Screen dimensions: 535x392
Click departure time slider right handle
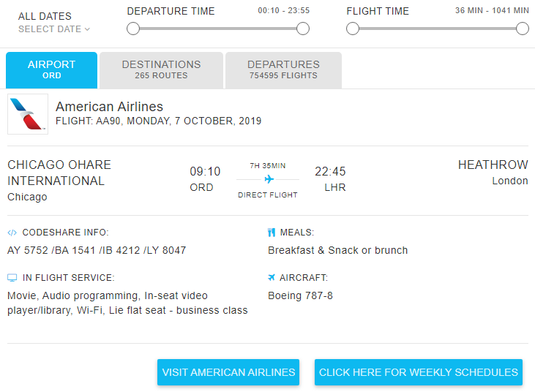[x=303, y=29]
